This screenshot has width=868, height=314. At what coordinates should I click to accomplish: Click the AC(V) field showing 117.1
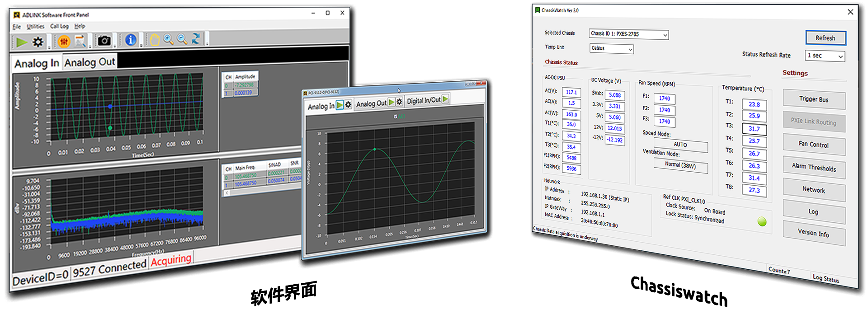point(571,92)
